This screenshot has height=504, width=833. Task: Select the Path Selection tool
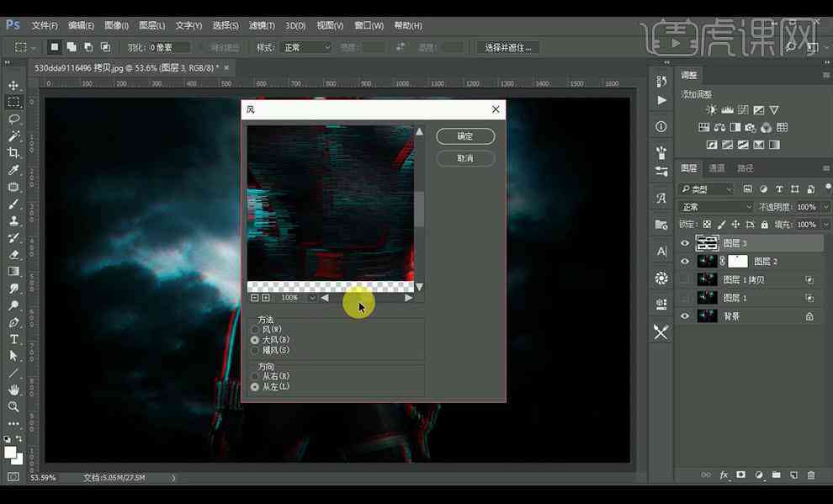point(13,357)
